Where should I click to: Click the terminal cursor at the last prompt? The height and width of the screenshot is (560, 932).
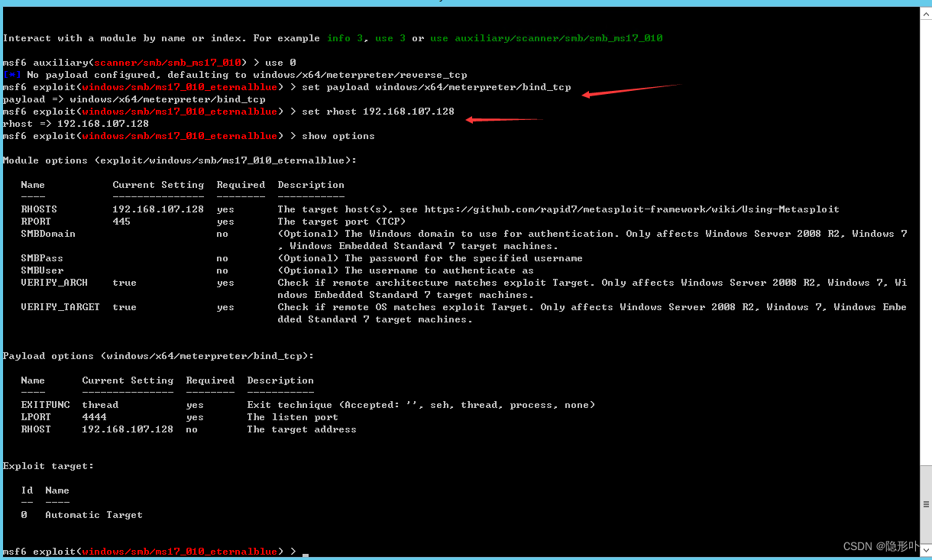pos(306,555)
